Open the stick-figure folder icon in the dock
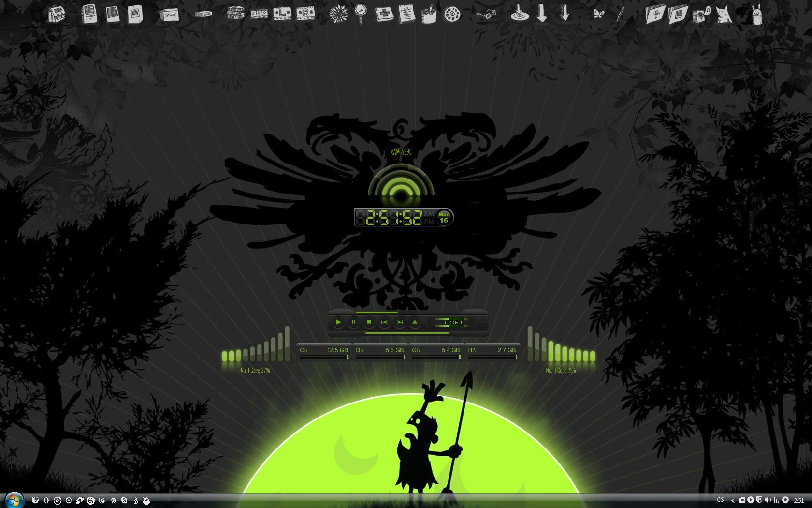 [x=656, y=15]
